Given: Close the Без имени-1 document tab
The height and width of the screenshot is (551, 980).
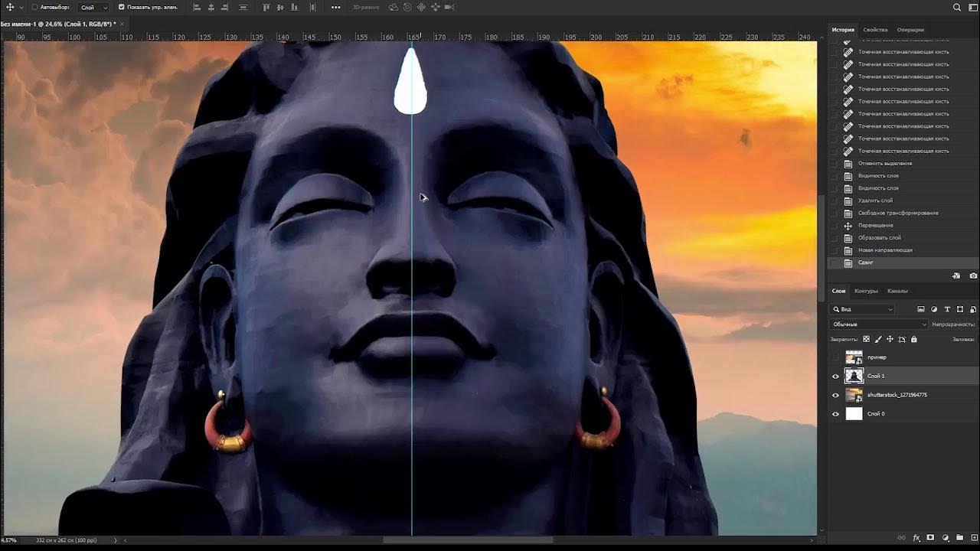Looking at the screenshot, I should pos(122,24).
